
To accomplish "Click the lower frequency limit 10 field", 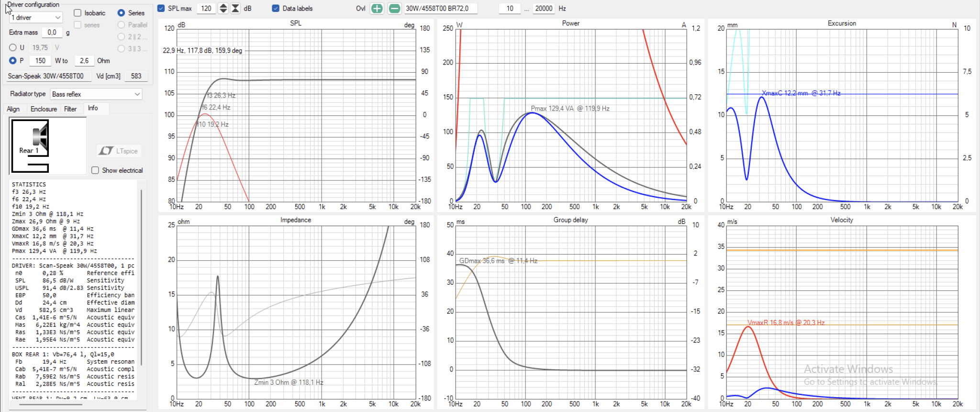I will pos(510,8).
